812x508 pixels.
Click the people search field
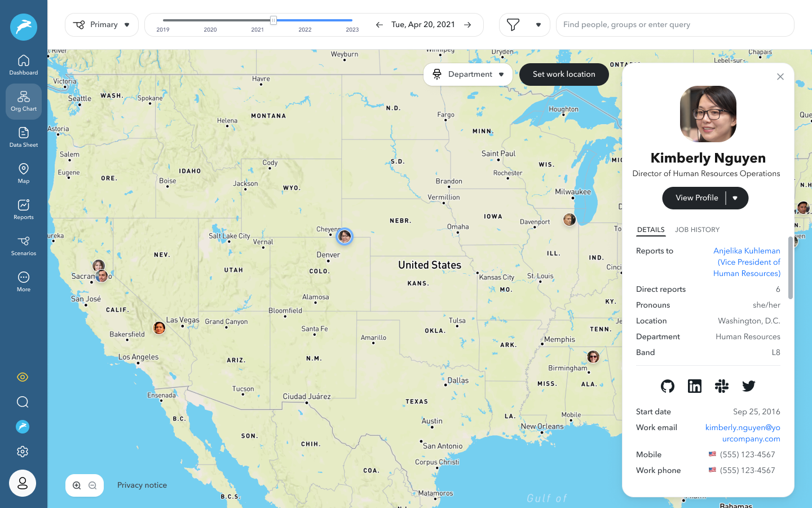coord(675,24)
